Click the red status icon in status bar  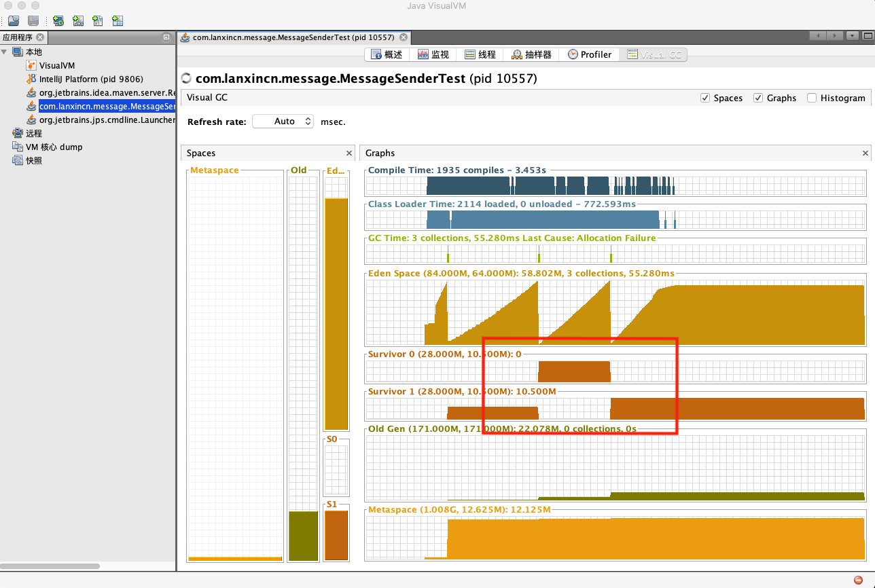tap(859, 580)
